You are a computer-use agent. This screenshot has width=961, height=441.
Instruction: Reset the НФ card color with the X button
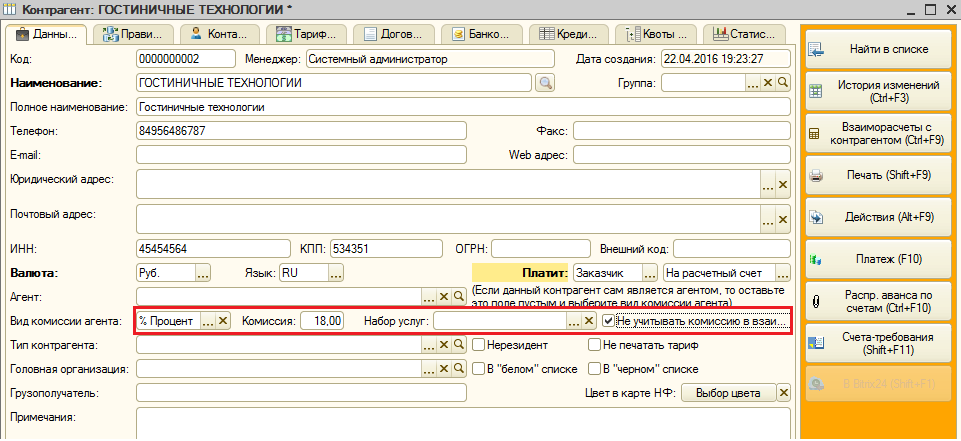[783, 393]
